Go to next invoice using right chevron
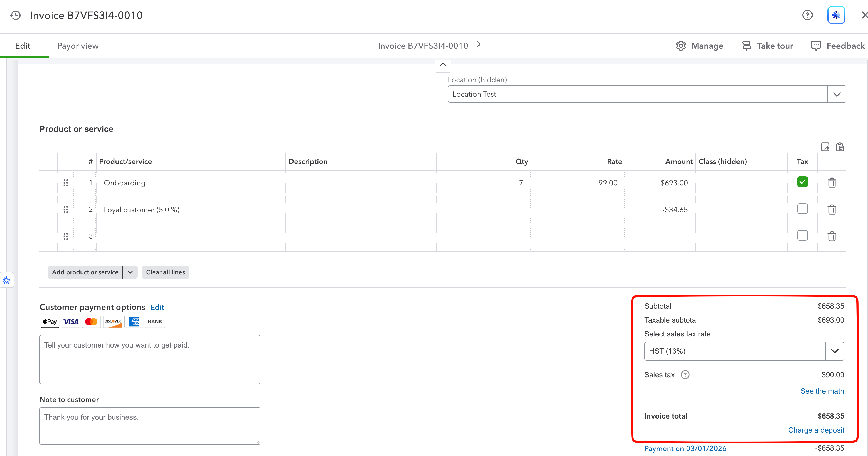 click(x=478, y=44)
